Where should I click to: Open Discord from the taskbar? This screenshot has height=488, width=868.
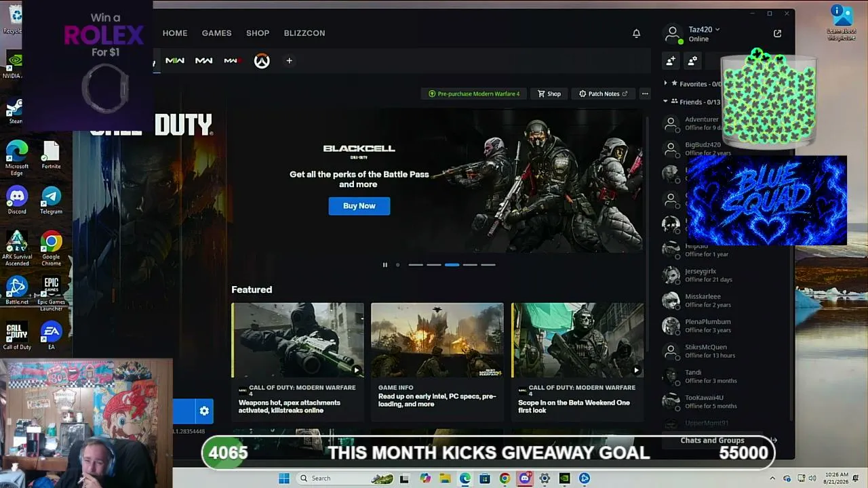point(524,479)
